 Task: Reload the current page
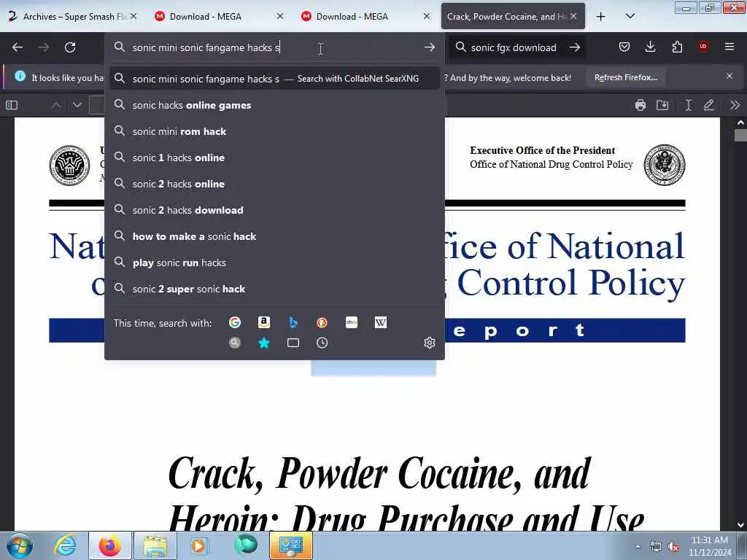70,47
